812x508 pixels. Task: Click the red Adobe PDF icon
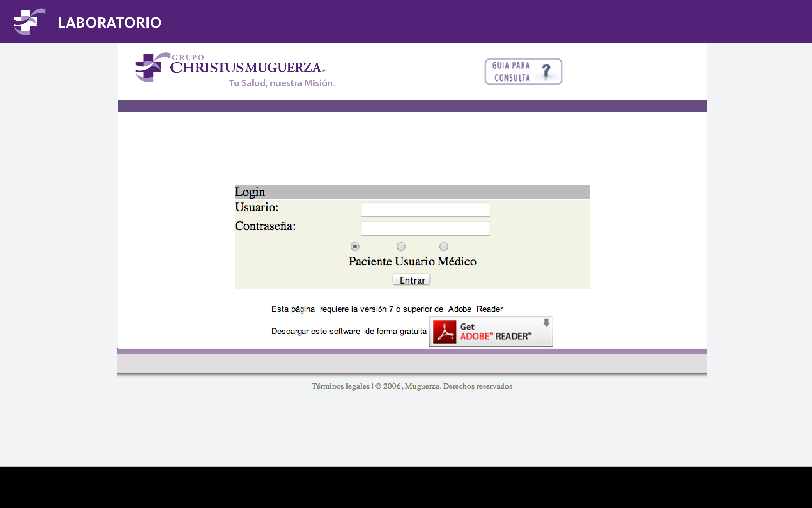pos(445,332)
